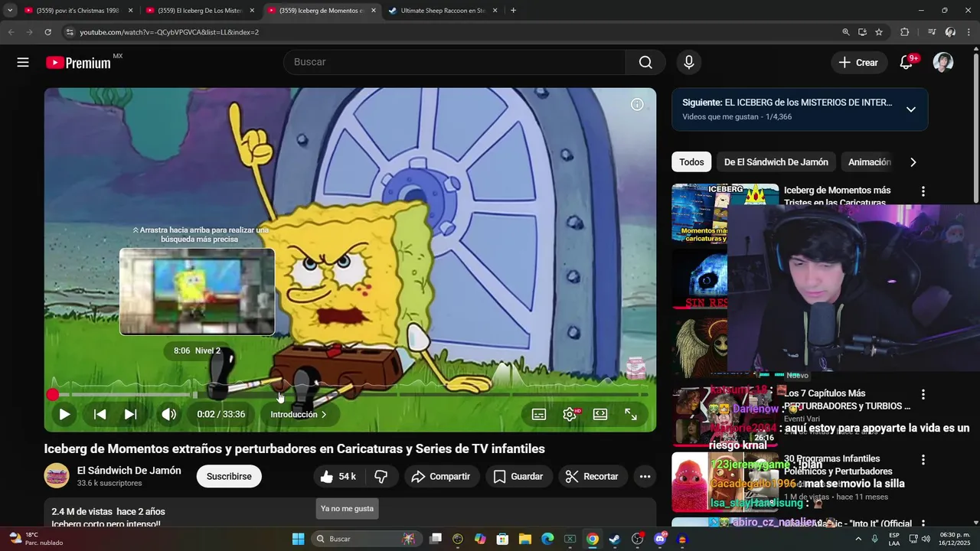Skip to previous video in playlist

click(x=100, y=414)
